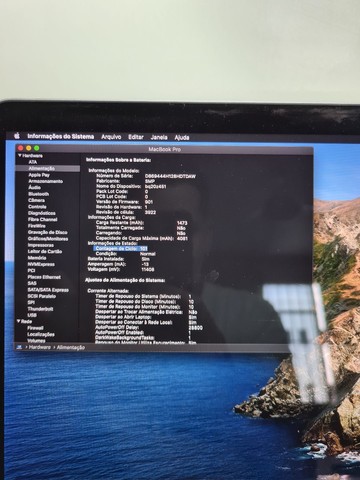Select Armazenamento in the sidebar
Image resolution: width=360 pixels, height=480 pixels.
tap(45, 181)
